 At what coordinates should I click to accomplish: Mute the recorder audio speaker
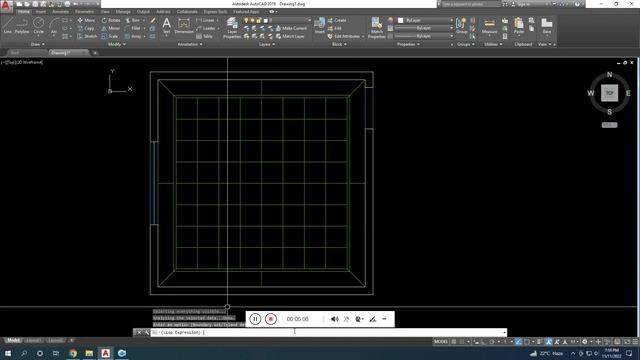(335, 319)
